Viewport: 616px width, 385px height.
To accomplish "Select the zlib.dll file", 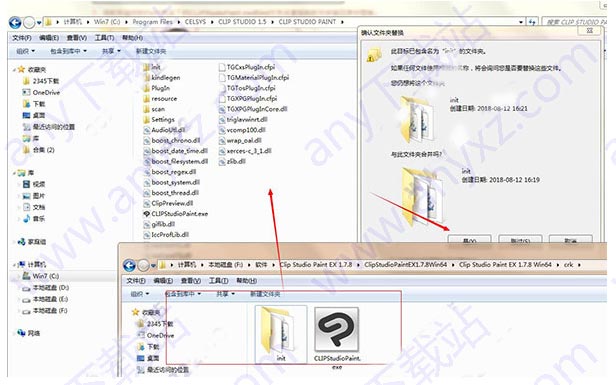I will (x=232, y=161).
